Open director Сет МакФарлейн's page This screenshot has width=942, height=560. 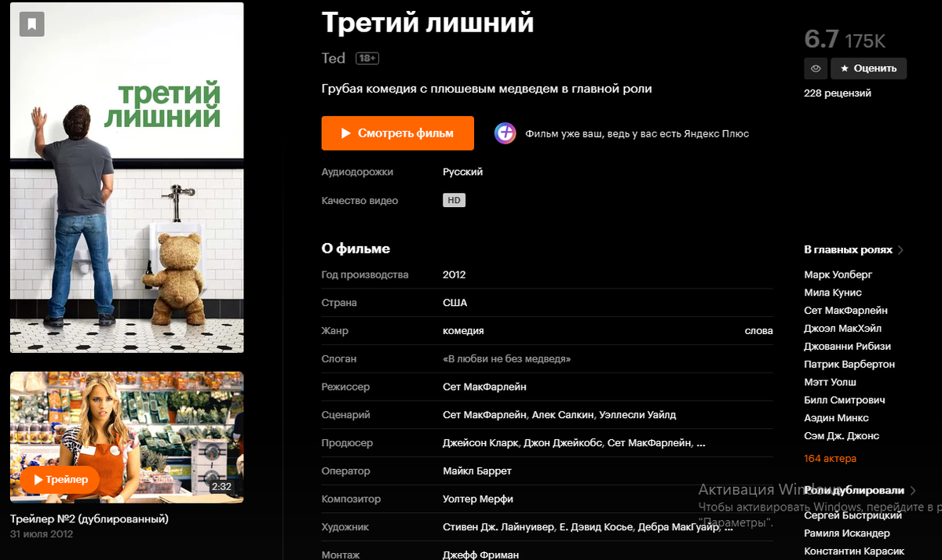484,387
